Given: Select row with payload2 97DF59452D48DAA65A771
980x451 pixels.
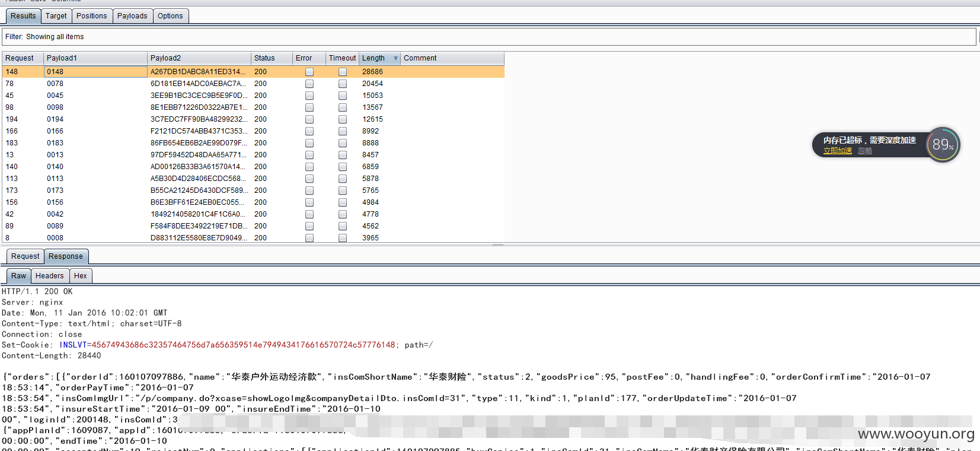Looking at the screenshot, I should point(253,155).
